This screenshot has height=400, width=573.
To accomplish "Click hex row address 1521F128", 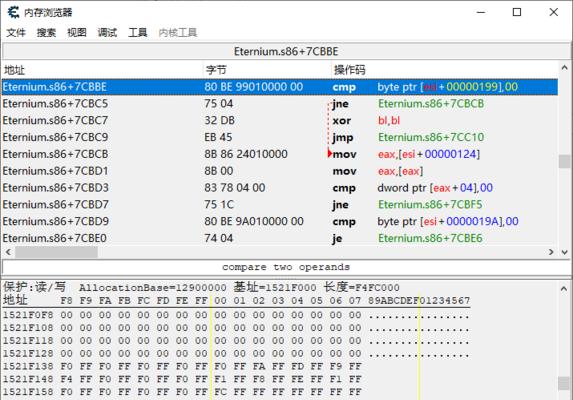I will (x=28, y=353).
